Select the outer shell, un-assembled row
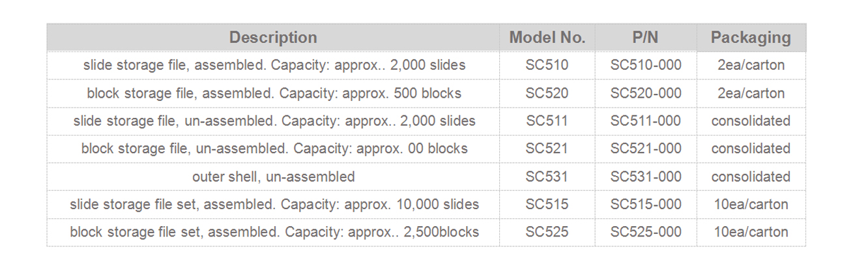Viewport: 868px width, 273px height. (x=426, y=177)
